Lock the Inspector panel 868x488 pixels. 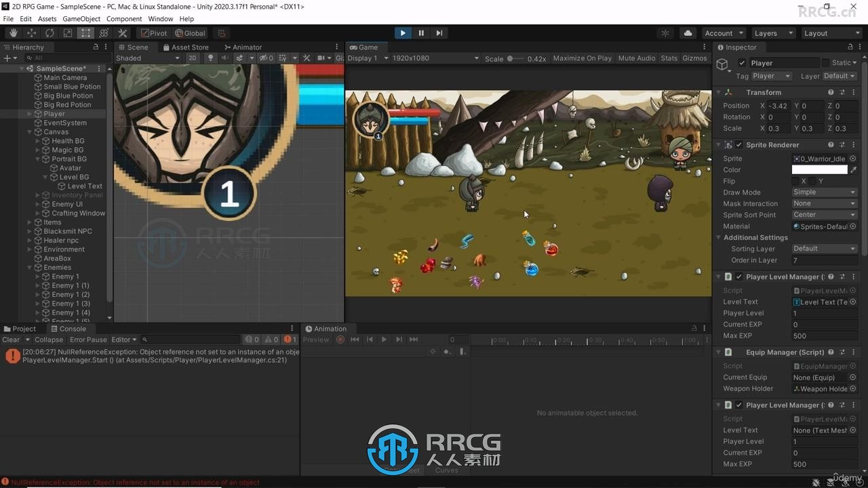(x=850, y=47)
